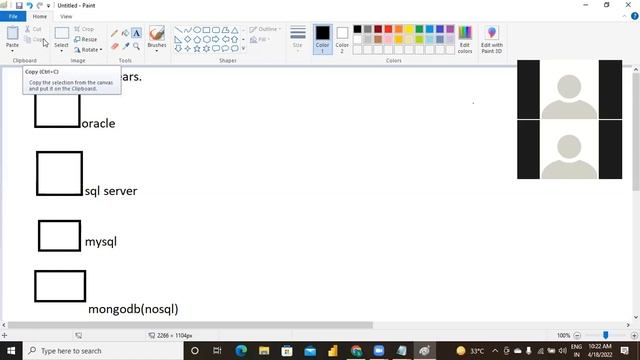Save the drawing via quick access
Viewport: 640px width, 360px height.
click(x=19, y=5)
